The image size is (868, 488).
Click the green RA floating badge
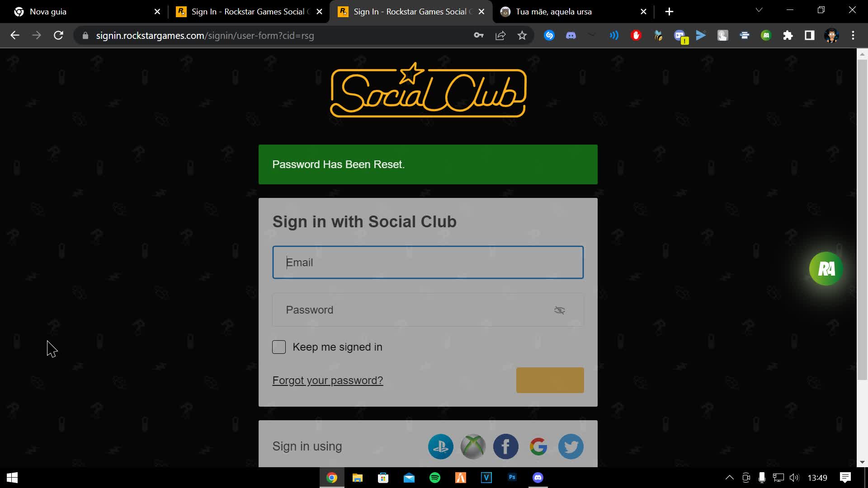click(x=826, y=269)
